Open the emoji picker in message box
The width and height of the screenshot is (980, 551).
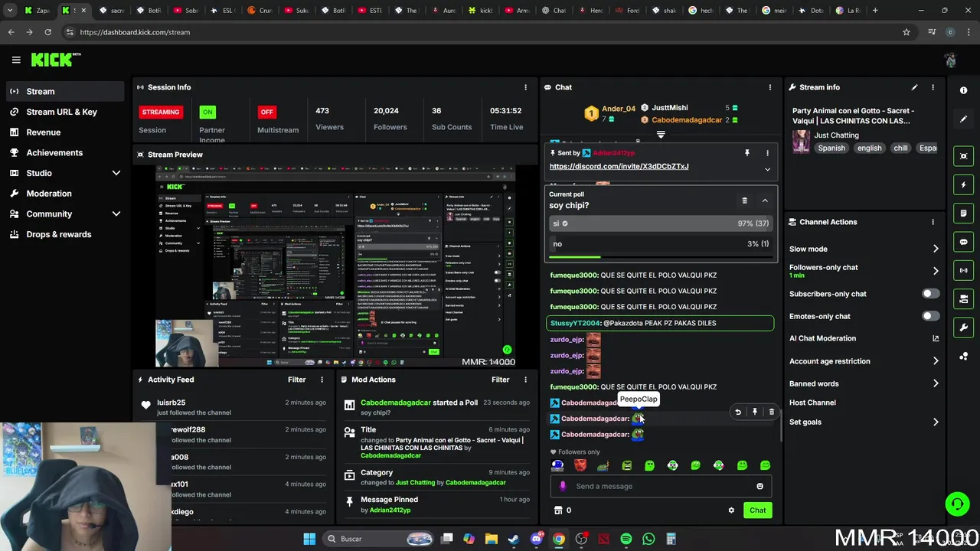coord(759,486)
